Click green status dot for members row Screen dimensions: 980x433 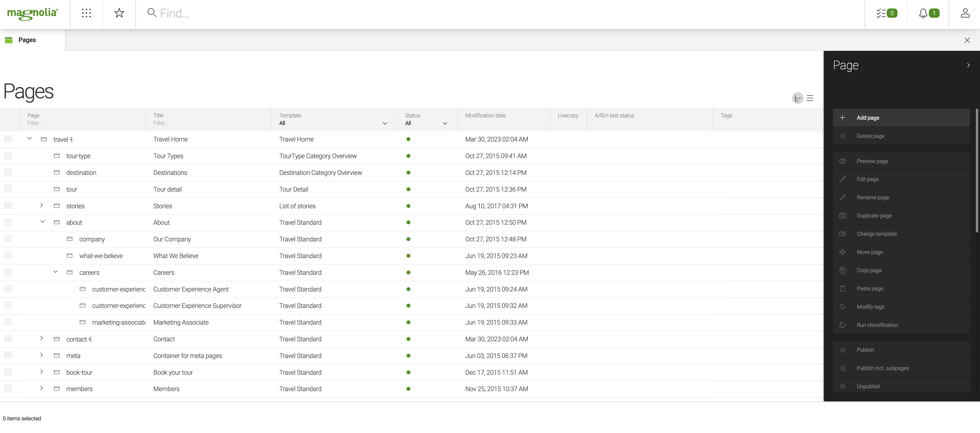(408, 389)
